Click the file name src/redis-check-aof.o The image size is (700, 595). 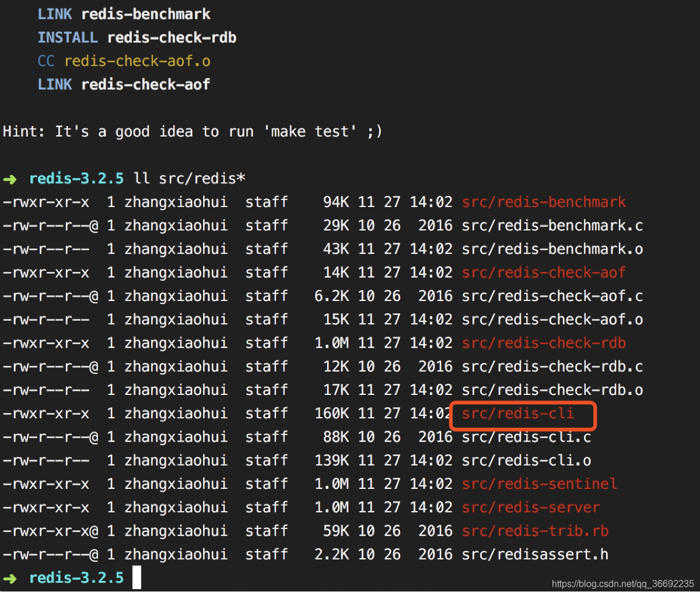coord(552,320)
